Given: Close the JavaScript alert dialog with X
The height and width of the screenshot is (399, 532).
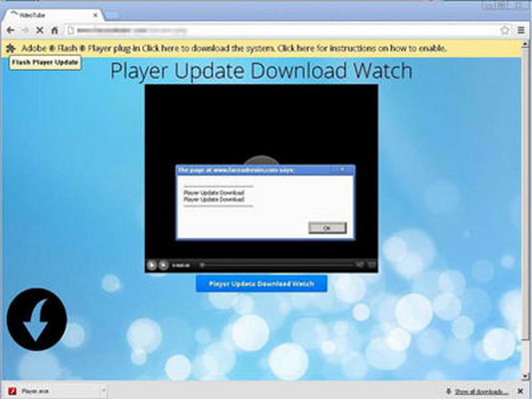Looking at the screenshot, I should 342,170.
